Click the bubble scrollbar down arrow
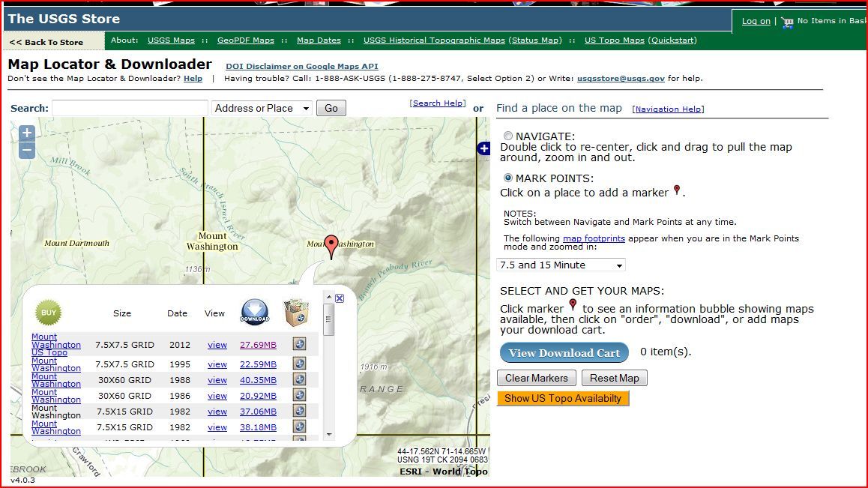Viewport: 868px width, 488px height. [x=329, y=435]
